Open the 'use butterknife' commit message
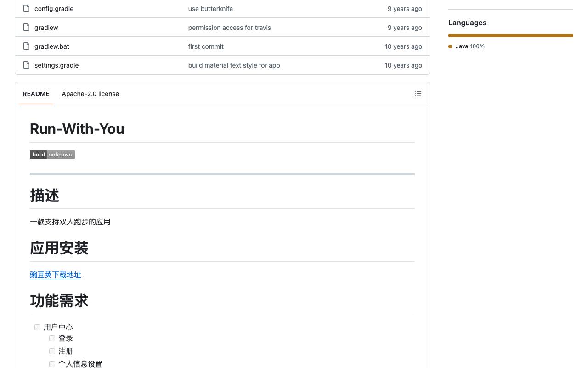The image size is (588, 368). click(x=210, y=9)
